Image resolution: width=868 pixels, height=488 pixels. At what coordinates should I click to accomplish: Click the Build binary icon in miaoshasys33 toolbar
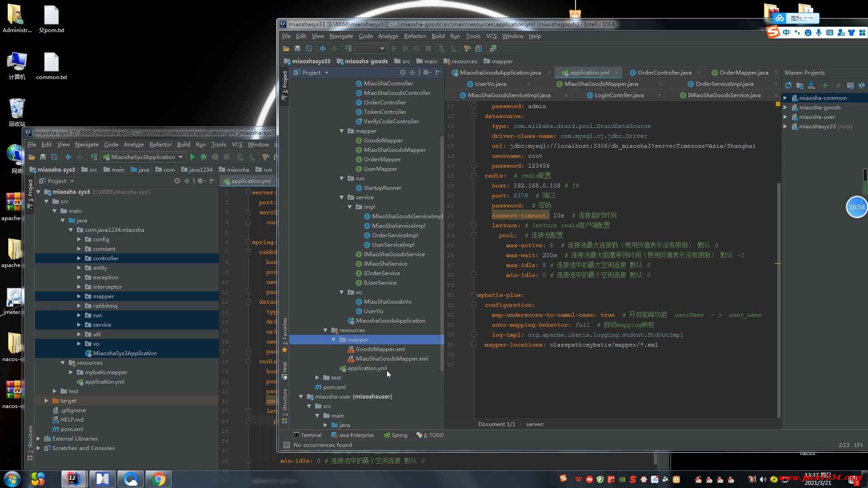point(349,48)
